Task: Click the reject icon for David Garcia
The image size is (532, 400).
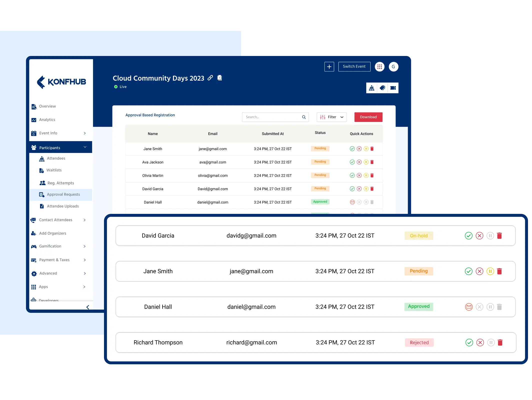Action: [x=479, y=236]
